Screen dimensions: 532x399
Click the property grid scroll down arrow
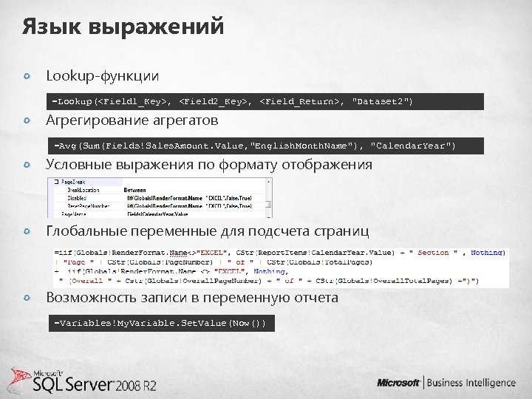click(x=269, y=216)
